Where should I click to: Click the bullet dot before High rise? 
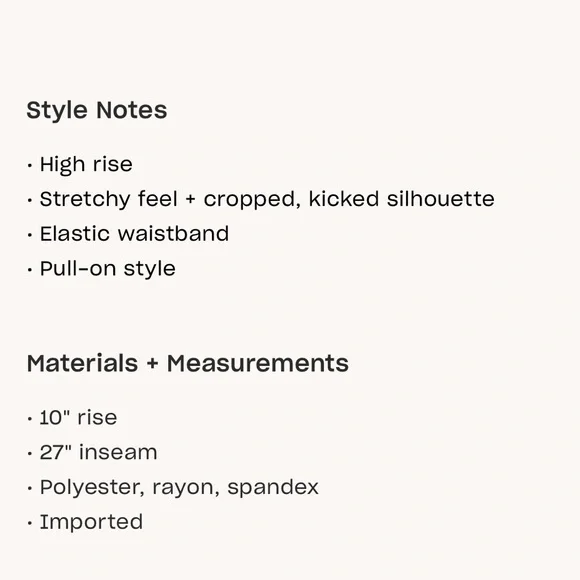(30, 165)
